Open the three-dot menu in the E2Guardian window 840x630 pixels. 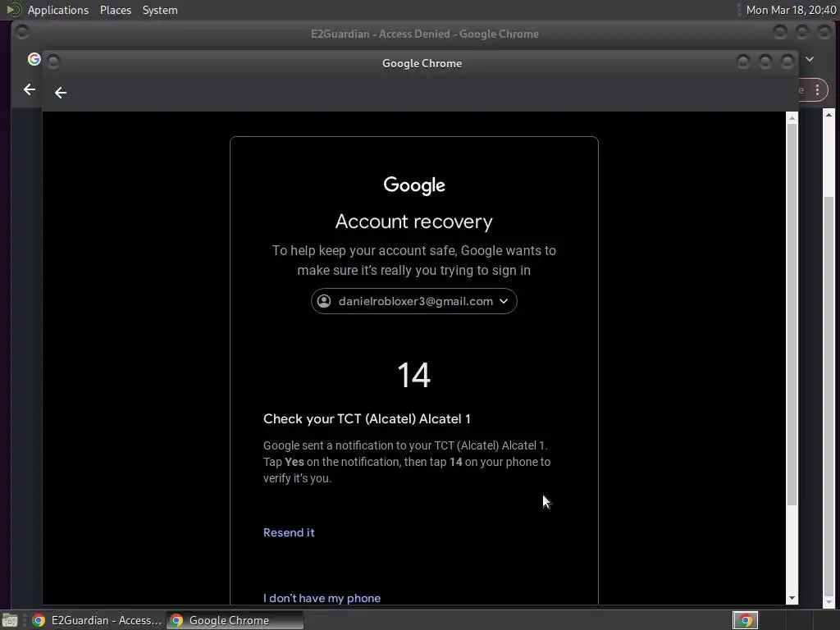tap(818, 90)
